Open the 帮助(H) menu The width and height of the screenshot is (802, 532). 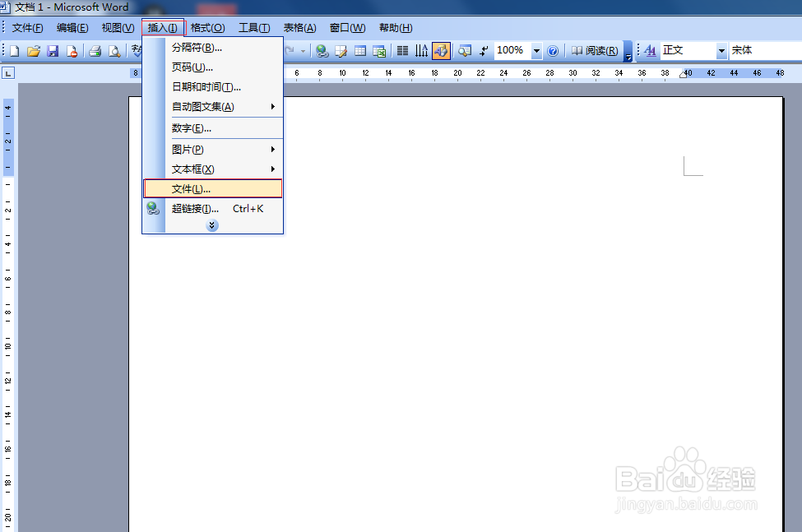(396, 28)
